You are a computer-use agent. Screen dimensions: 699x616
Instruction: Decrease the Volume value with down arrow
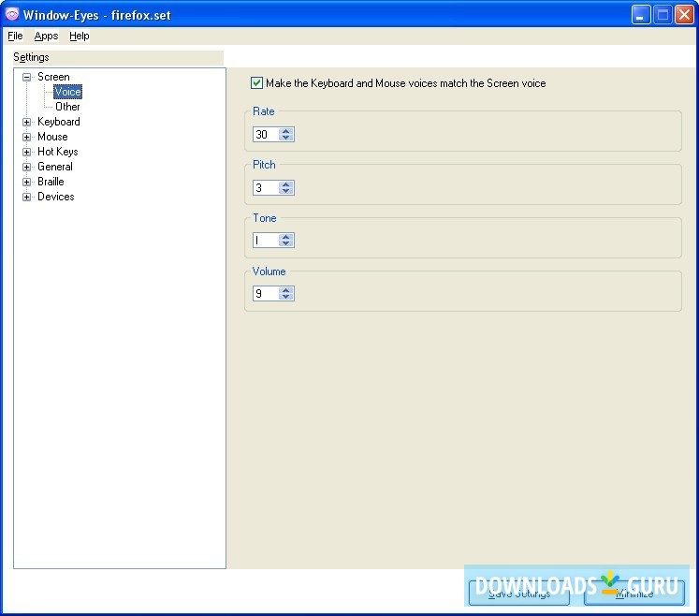(x=286, y=297)
